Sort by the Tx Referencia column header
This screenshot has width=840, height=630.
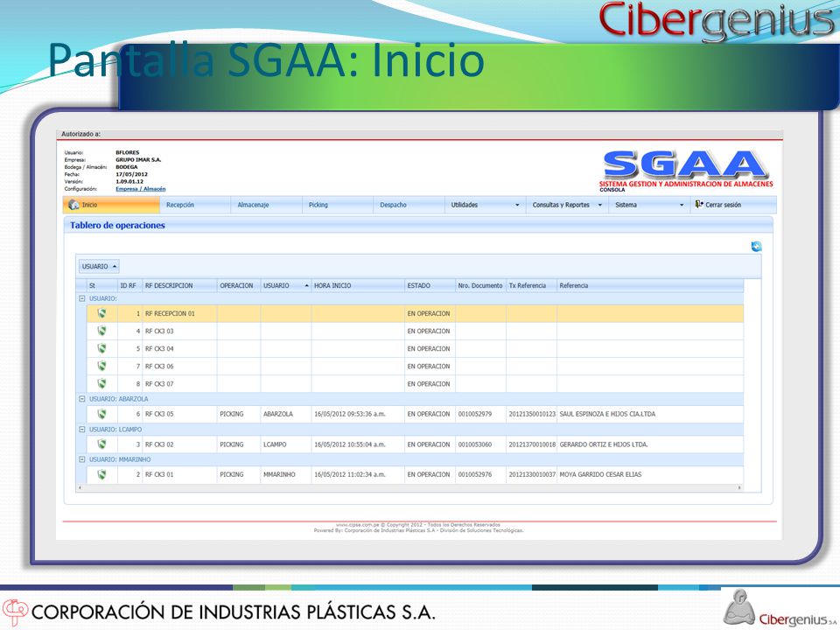531,285
